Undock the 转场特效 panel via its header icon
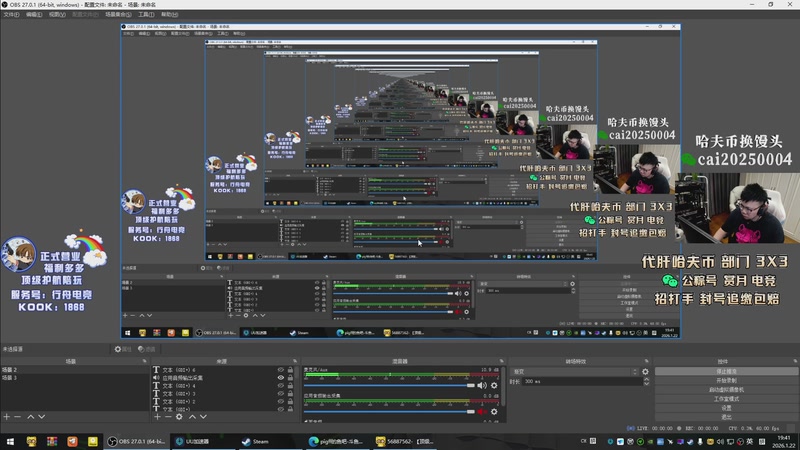 click(x=646, y=361)
